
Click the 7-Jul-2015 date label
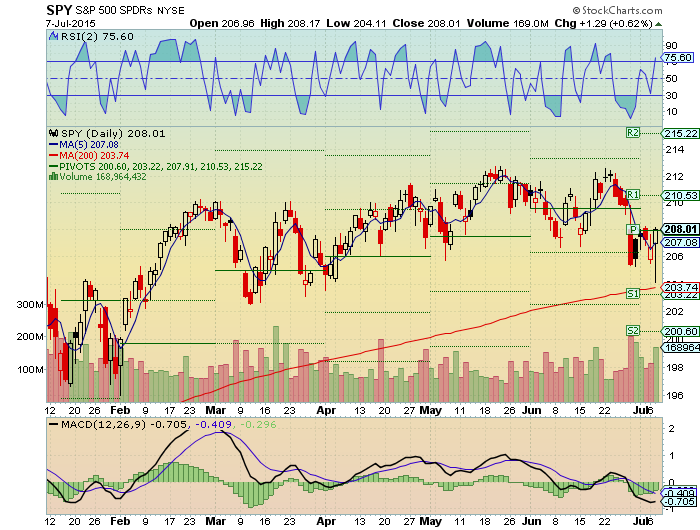[71, 23]
